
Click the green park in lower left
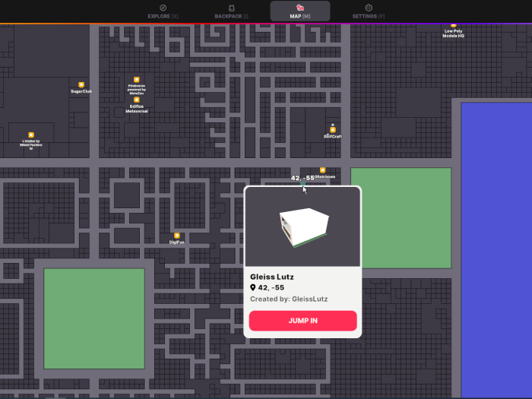pos(94,318)
